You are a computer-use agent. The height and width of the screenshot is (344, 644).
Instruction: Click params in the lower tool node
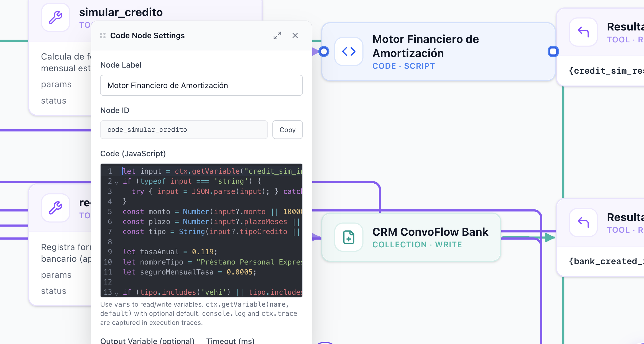pyautogui.click(x=56, y=275)
